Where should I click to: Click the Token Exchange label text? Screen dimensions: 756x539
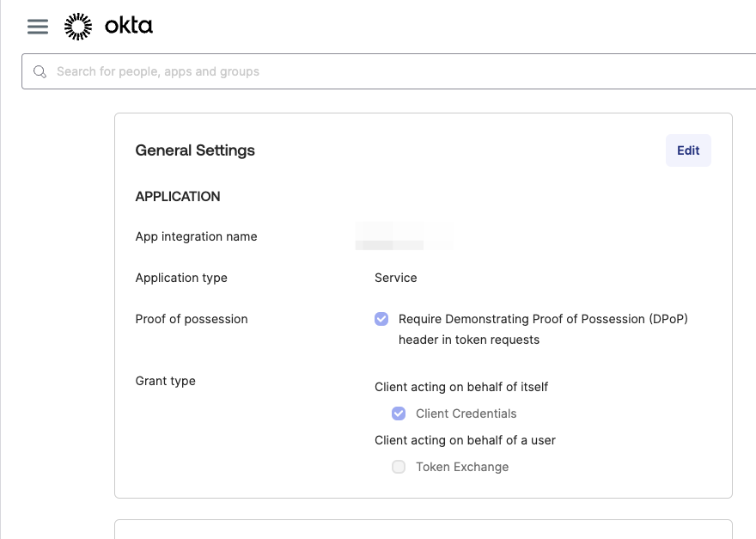(x=462, y=467)
